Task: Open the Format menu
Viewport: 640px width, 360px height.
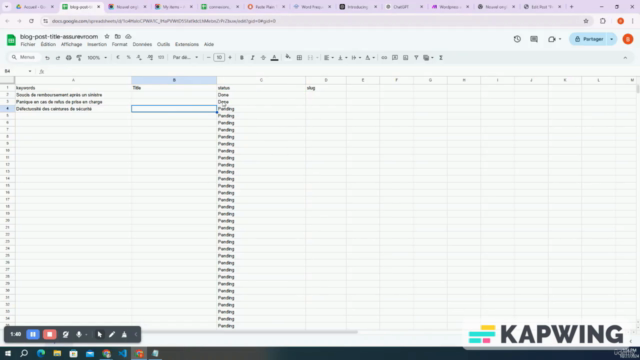Action: coord(120,44)
